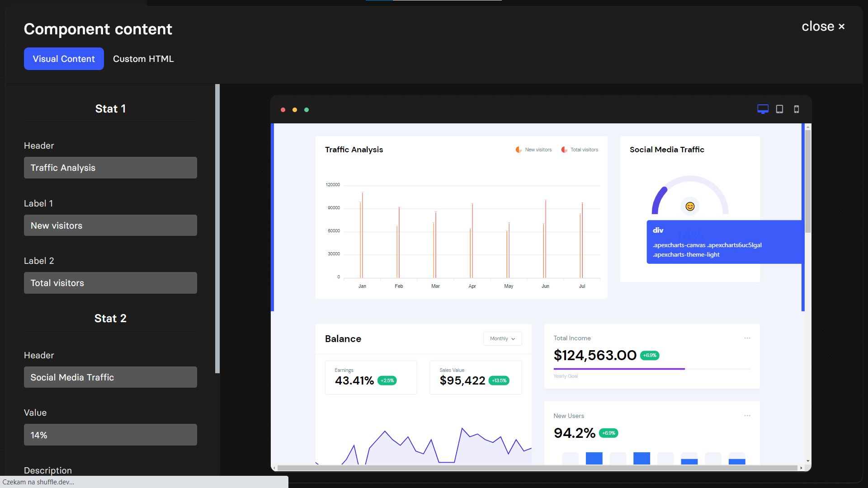The height and width of the screenshot is (488, 868).
Task: Click preview scrollbar down arrow
Action: tap(808, 461)
